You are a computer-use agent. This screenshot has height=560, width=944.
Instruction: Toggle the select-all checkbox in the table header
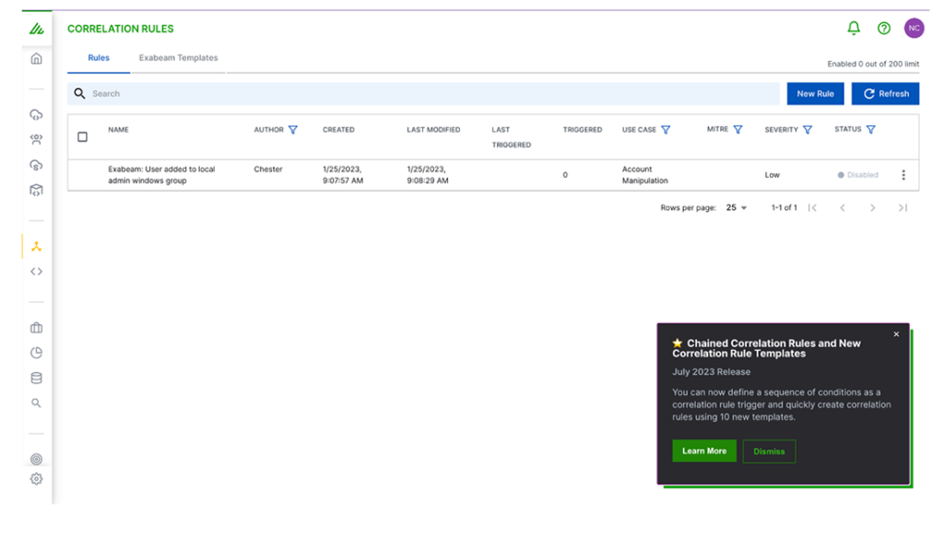tap(82, 135)
